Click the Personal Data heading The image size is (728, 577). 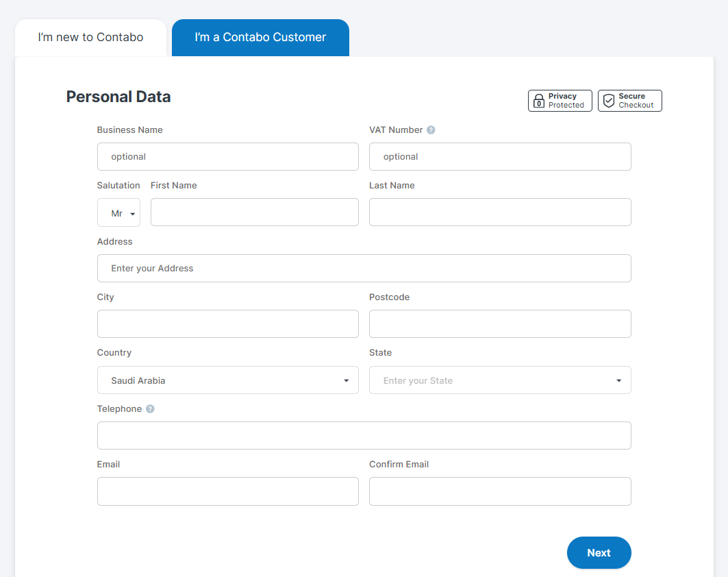click(118, 97)
